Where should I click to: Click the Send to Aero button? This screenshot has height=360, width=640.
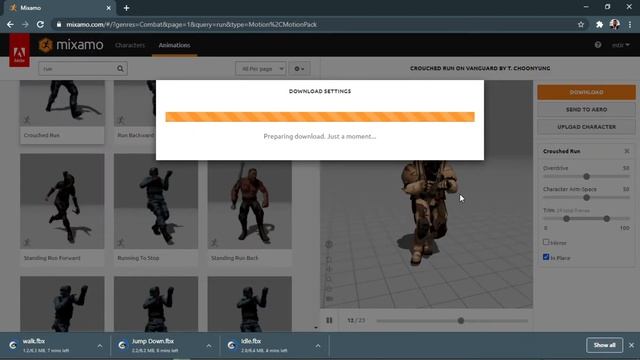pos(586,109)
